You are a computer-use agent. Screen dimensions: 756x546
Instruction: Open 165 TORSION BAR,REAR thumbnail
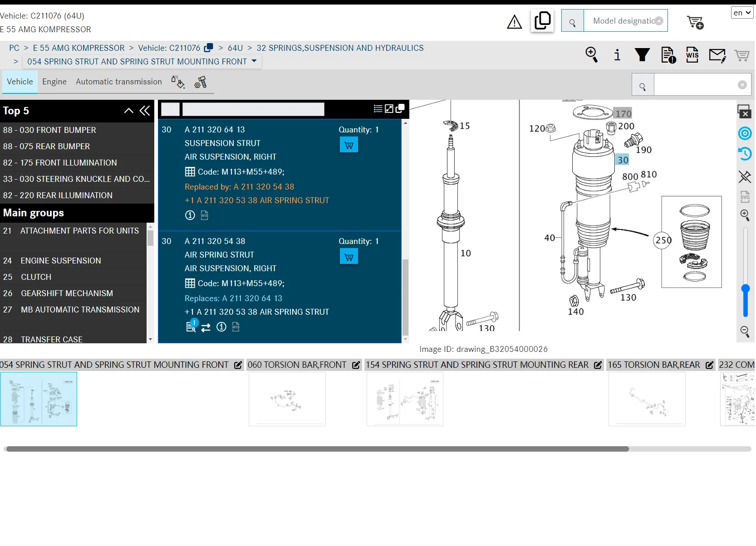[647, 399]
